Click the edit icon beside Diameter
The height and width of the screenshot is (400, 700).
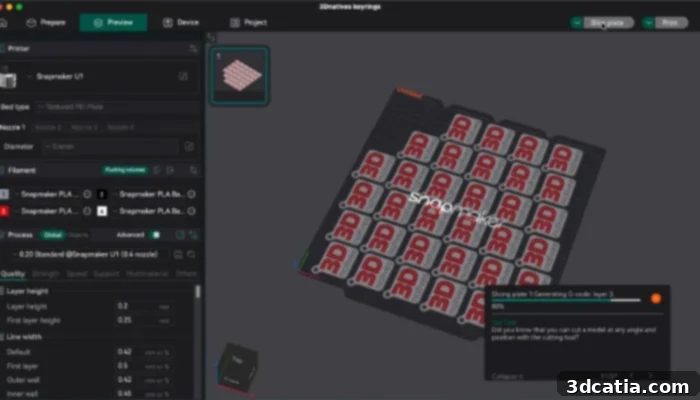click(x=189, y=146)
